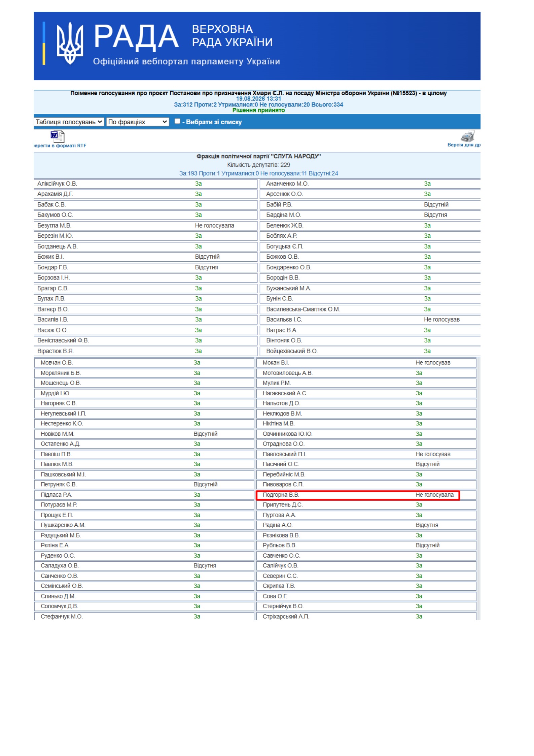Viewport: 534px width, 756px height.
Task: Click the Ukrainian trident emblem logo
Action: (70, 43)
